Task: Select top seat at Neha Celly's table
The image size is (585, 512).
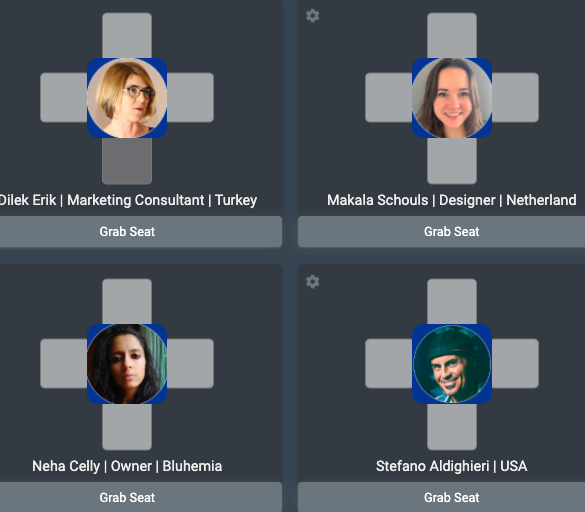Action: (127, 301)
